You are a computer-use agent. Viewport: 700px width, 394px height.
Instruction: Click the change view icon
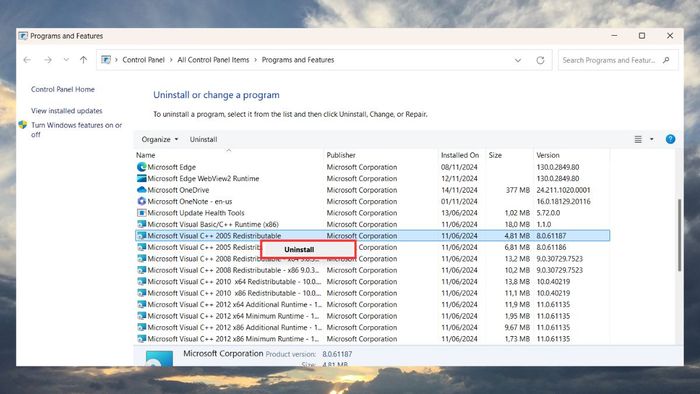point(638,140)
